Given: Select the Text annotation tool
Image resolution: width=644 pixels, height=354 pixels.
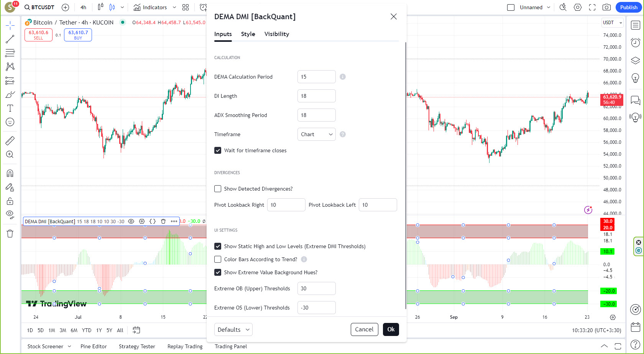Looking at the screenshot, I should tap(10, 108).
